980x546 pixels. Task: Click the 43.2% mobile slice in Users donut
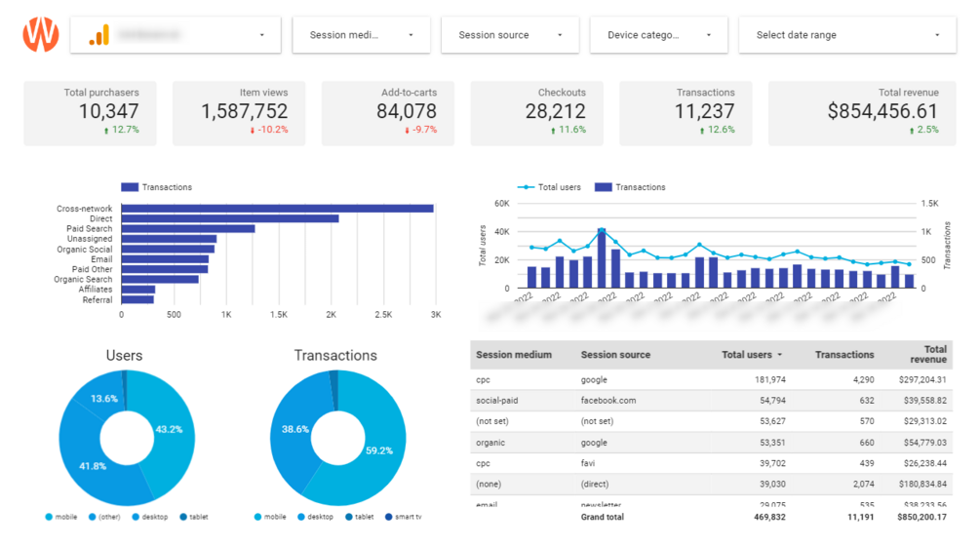[169, 429]
